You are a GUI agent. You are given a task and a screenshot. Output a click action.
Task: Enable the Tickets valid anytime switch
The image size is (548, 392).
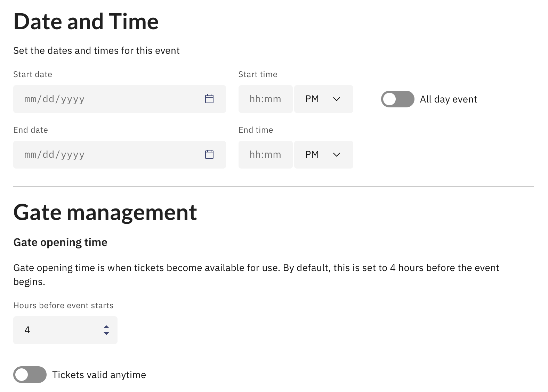click(30, 375)
